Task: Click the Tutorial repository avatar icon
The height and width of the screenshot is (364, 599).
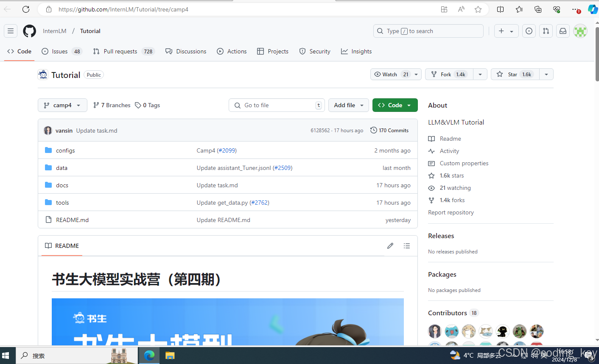Action: 43,75
